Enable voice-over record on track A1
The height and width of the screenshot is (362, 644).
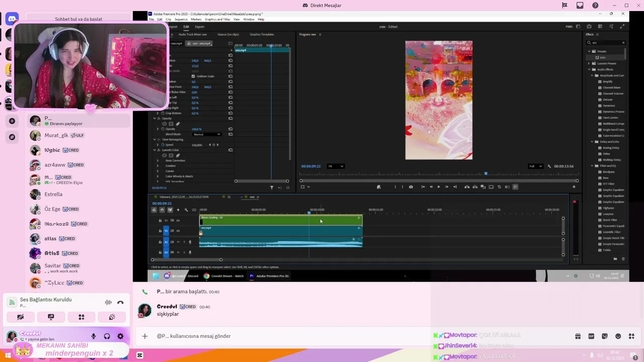pos(190,242)
